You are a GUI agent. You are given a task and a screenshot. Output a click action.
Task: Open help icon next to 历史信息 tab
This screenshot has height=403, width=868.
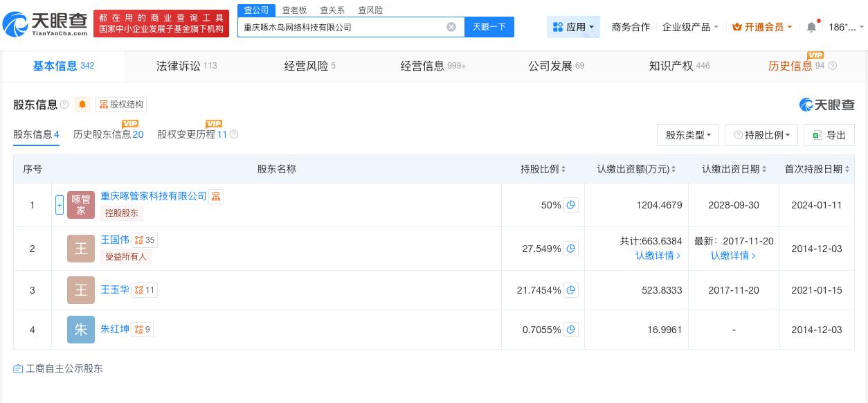[x=832, y=66]
